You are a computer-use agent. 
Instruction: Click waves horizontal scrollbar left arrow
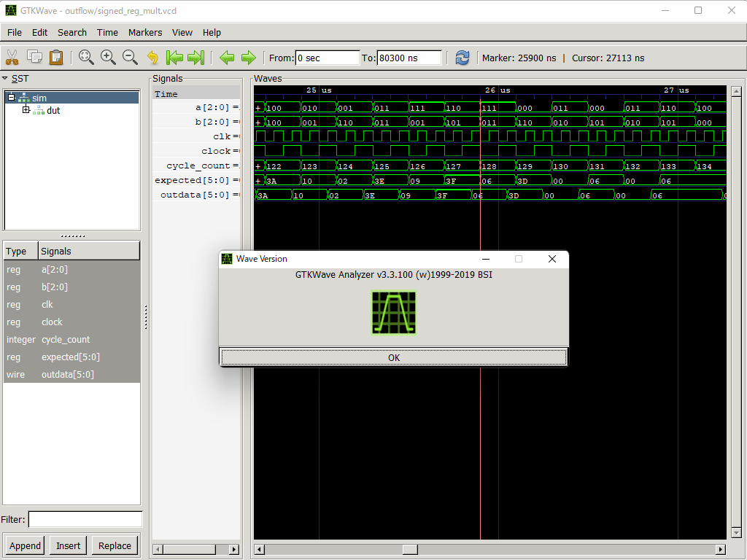(x=259, y=550)
